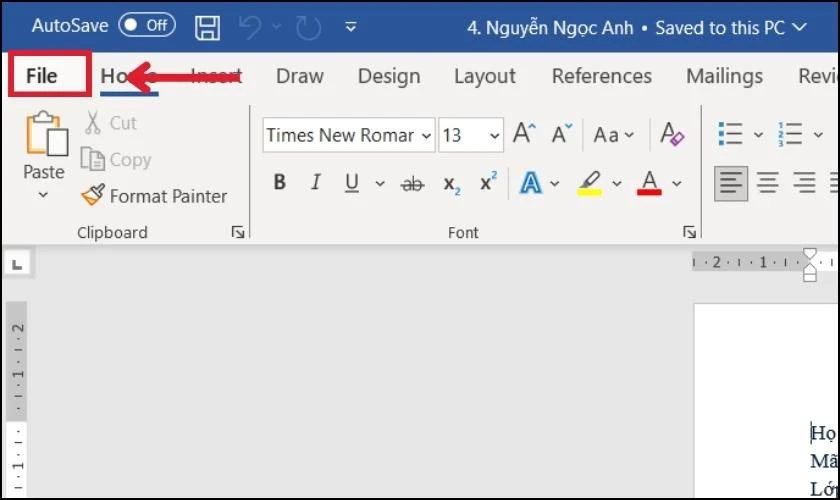Image resolution: width=840 pixels, height=500 pixels.
Task: Click the tab stop selector on ruler
Action: pos(17,264)
